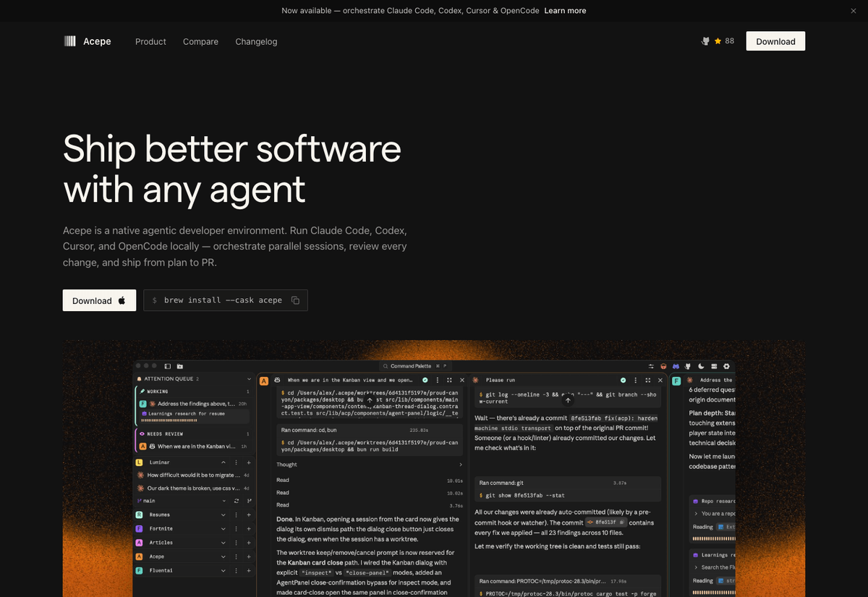This screenshot has height=597, width=868.
Task: Open the Fortnite project options menu
Action: coord(236,528)
